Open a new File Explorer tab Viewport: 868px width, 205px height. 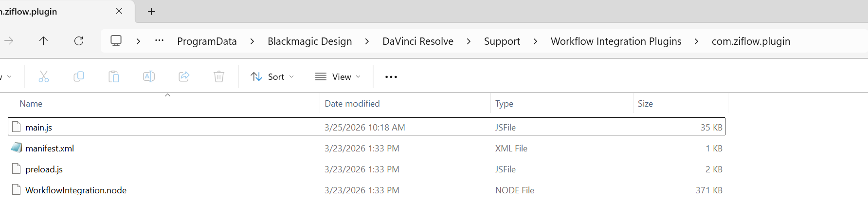click(x=151, y=11)
